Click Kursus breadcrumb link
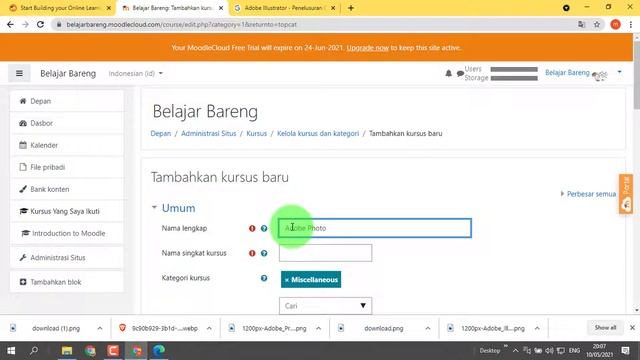The height and width of the screenshot is (360, 640). coord(256,133)
